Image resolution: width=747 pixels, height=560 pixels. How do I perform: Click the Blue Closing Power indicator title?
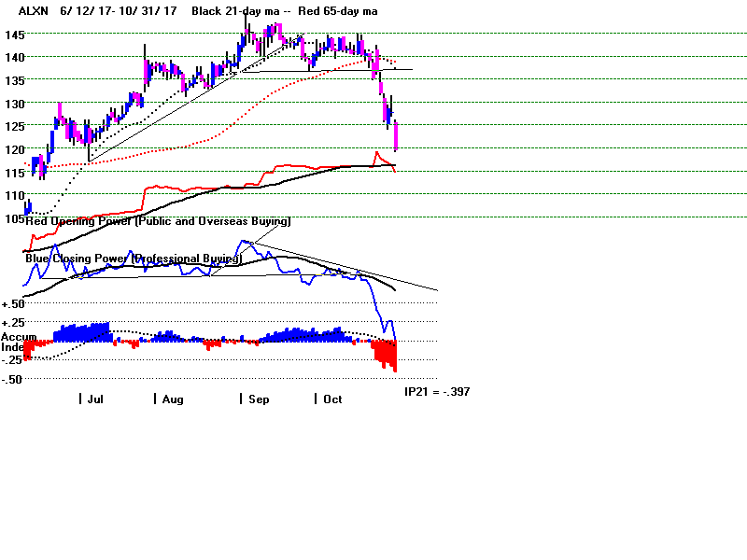(x=133, y=258)
